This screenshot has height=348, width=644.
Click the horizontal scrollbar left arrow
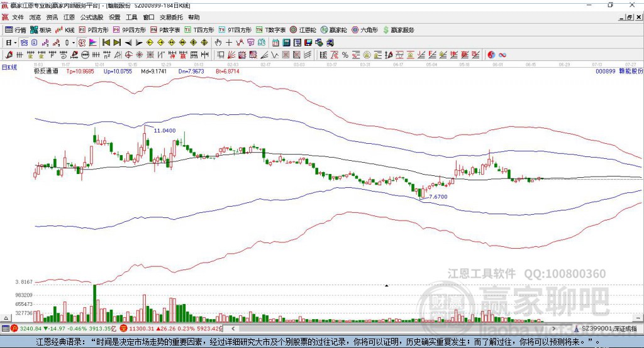(233, 329)
